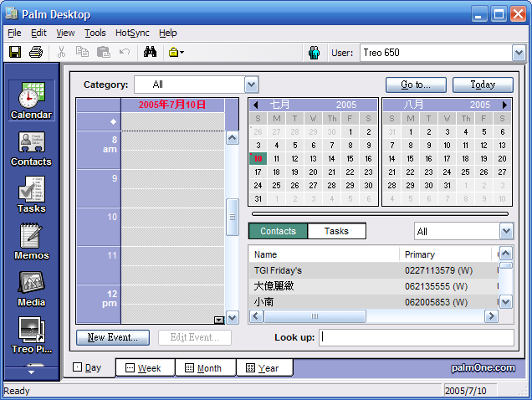
Task: Click contacts list horizontal scroll left arrow
Action: tap(256, 316)
